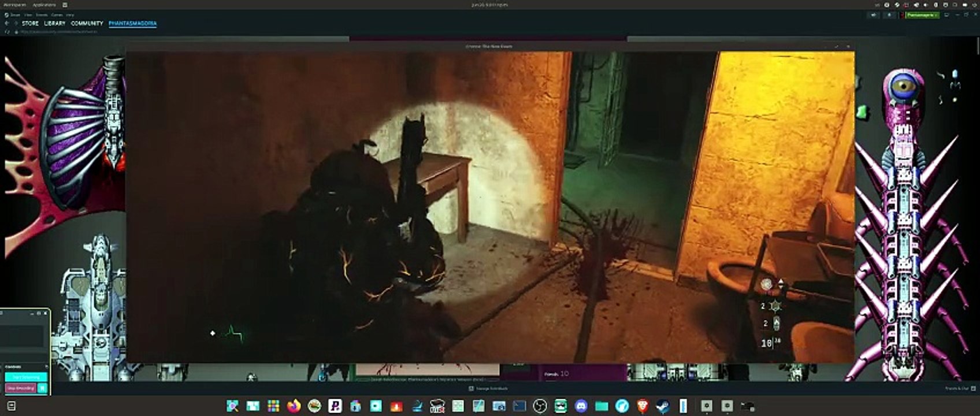Open the terminal icon in the dock
This screenshot has width=980, height=416.
tap(519, 406)
